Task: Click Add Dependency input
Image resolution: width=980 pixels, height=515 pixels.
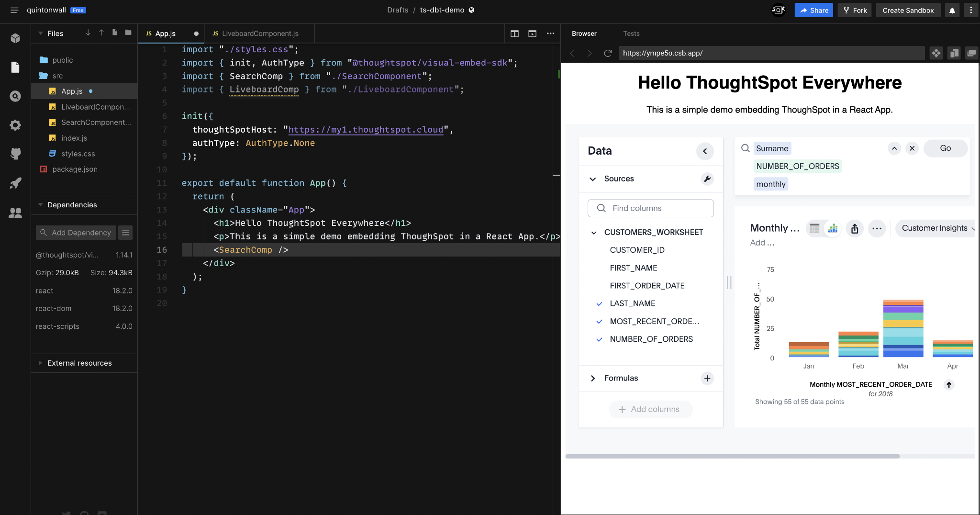Action: tap(76, 233)
